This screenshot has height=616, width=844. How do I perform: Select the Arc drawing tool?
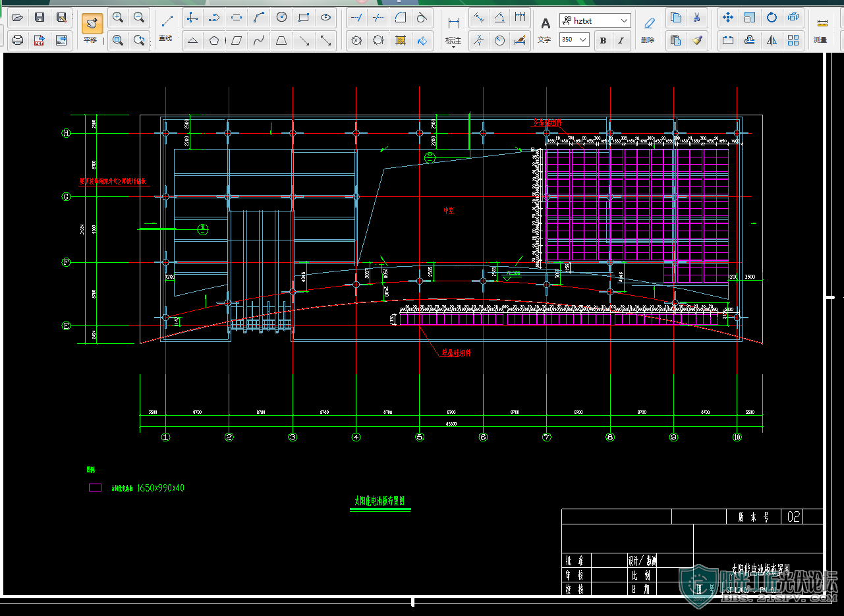[x=259, y=18]
